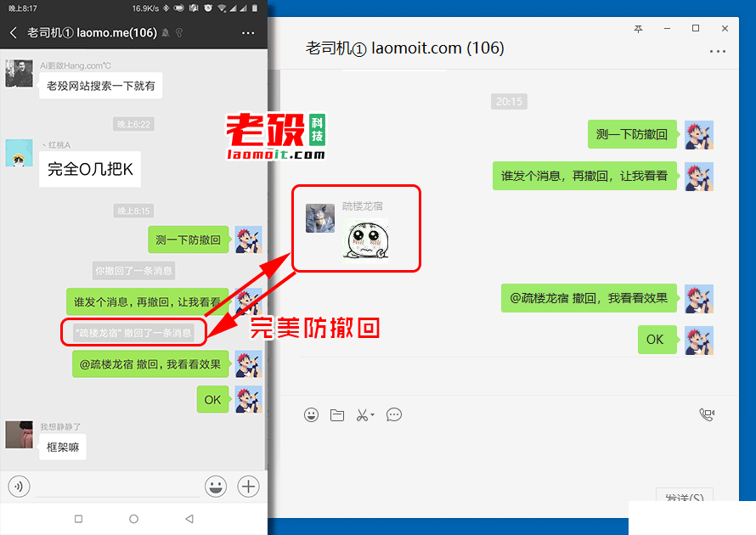Image resolution: width=756 pixels, height=535 pixels.
Task: Tap the "疏楼龙宿" 撤回了一条消息 notice
Action: point(133,333)
